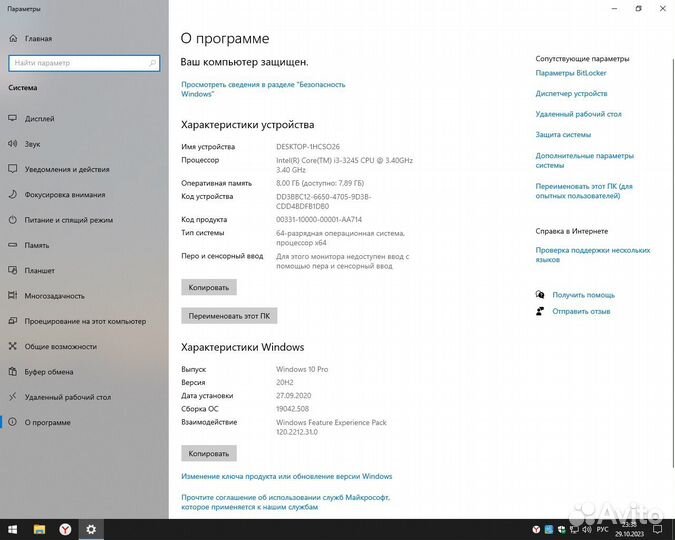Image resolution: width=675 pixels, height=540 pixels.
Task: Open the Уведомления и действия icon
Action: pyautogui.click(x=13, y=169)
